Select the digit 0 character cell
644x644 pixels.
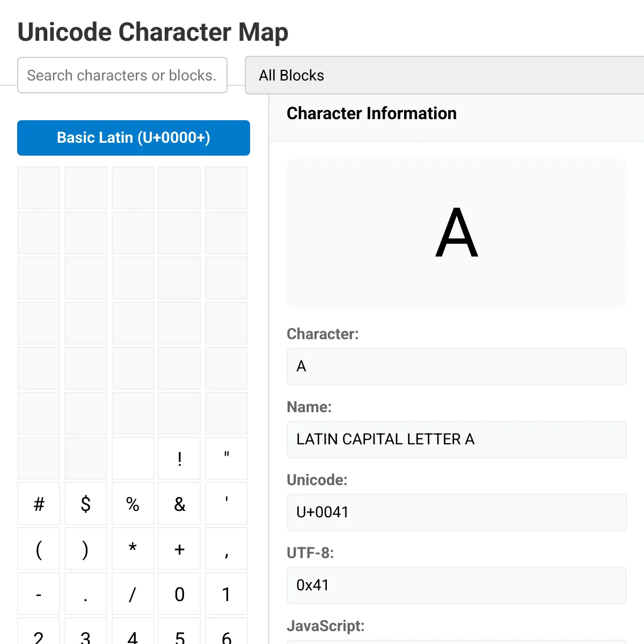(179, 594)
